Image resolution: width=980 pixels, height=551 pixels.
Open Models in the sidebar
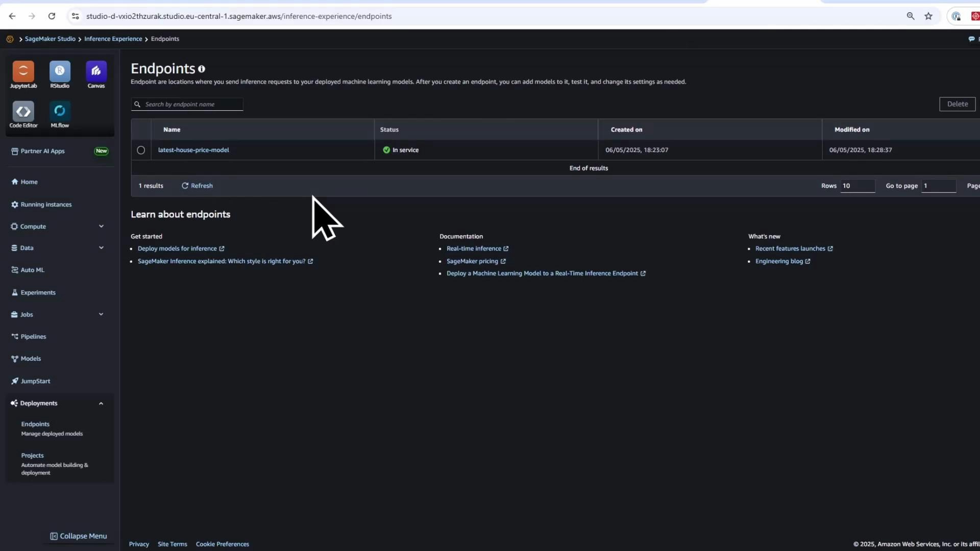click(26, 359)
